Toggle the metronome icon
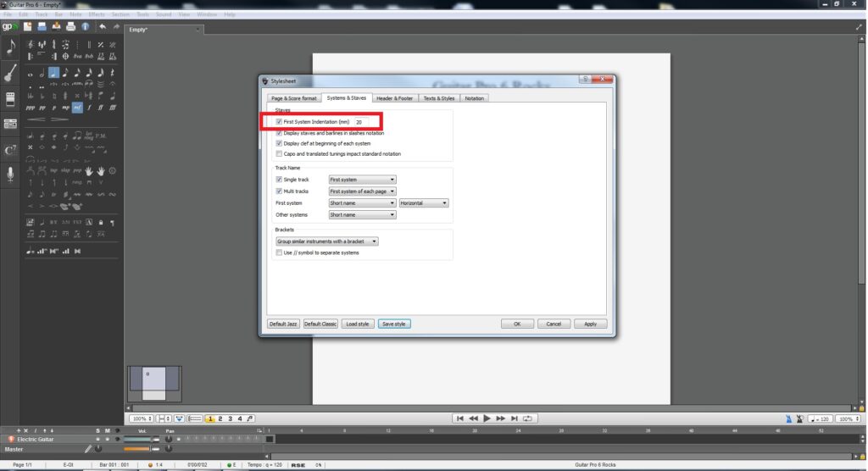868x471 pixels. pos(789,419)
